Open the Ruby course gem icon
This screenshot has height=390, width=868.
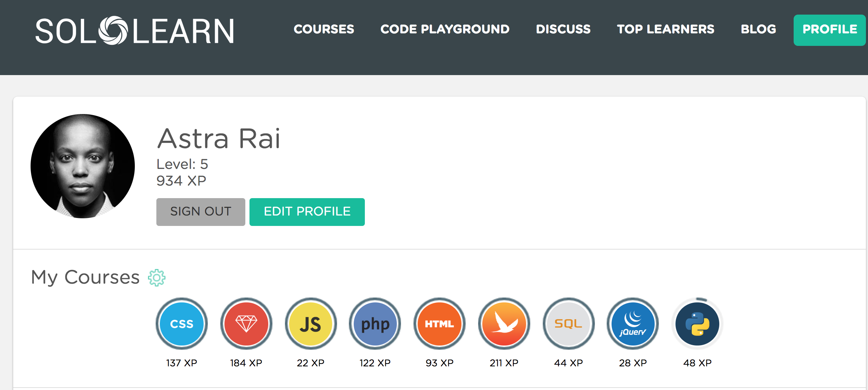[246, 324]
